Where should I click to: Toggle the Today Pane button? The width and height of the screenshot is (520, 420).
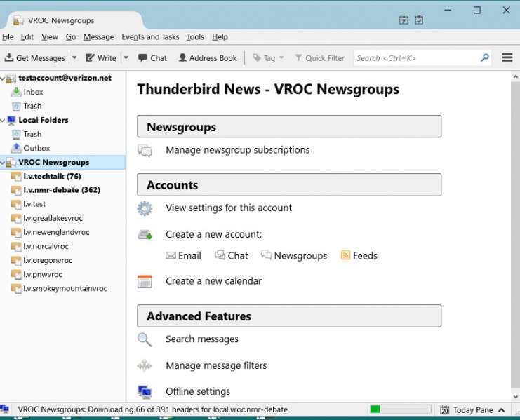pyautogui.click(x=472, y=410)
